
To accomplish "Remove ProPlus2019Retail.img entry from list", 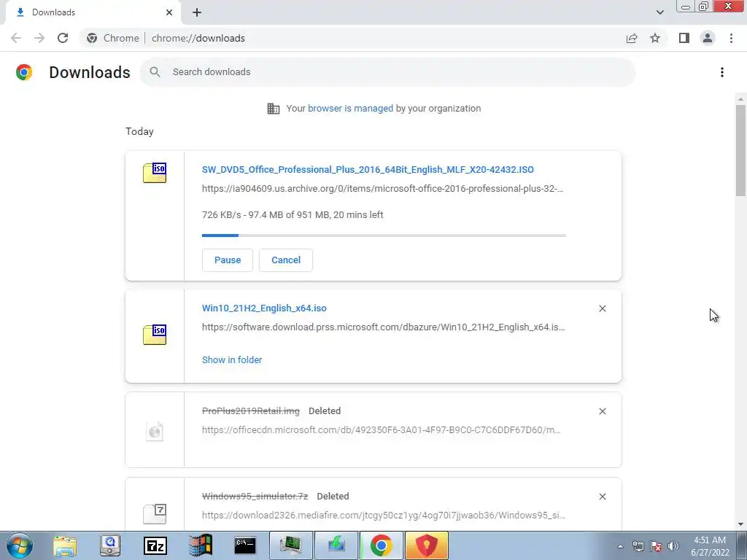I will click(602, 411).
